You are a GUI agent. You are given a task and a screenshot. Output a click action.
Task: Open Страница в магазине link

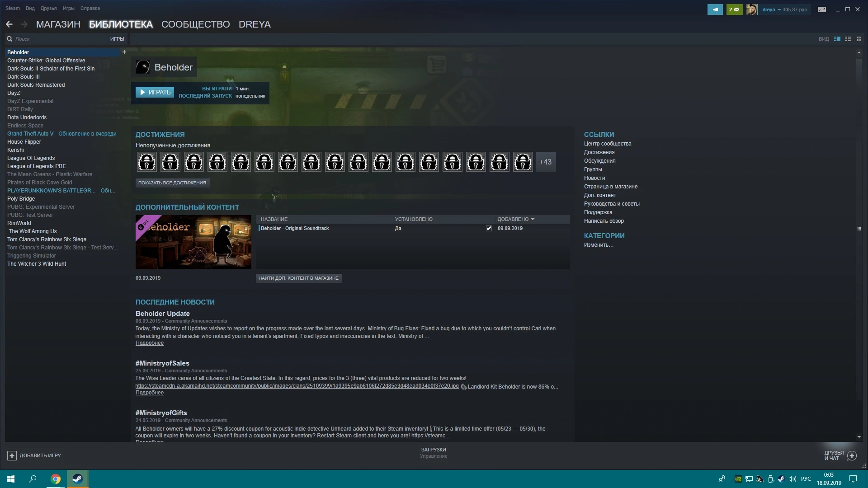[x=611, y=187]
